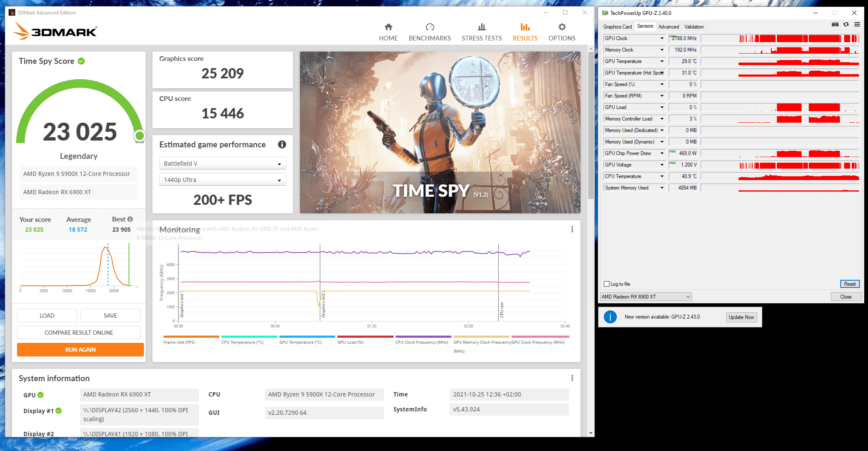
Task: Click the Reset button in GPU-Z
Action: coord(850,284)
